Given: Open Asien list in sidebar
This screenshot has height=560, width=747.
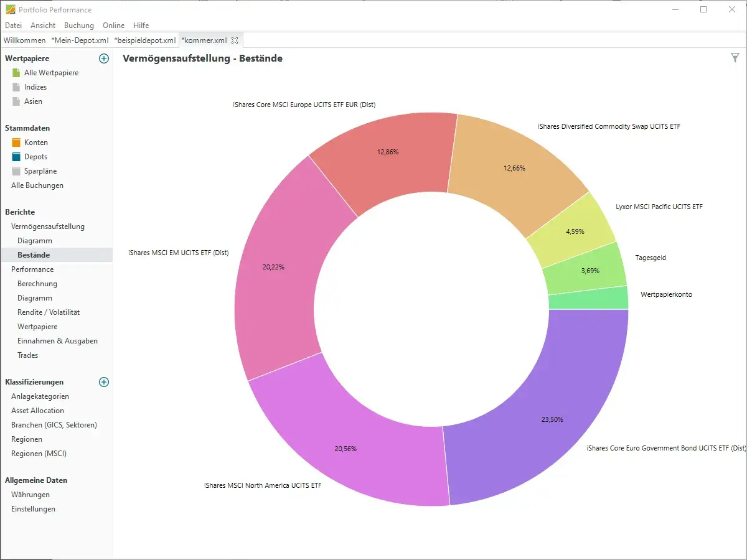Looking at the screenshot, I should (x=33, y=101).
